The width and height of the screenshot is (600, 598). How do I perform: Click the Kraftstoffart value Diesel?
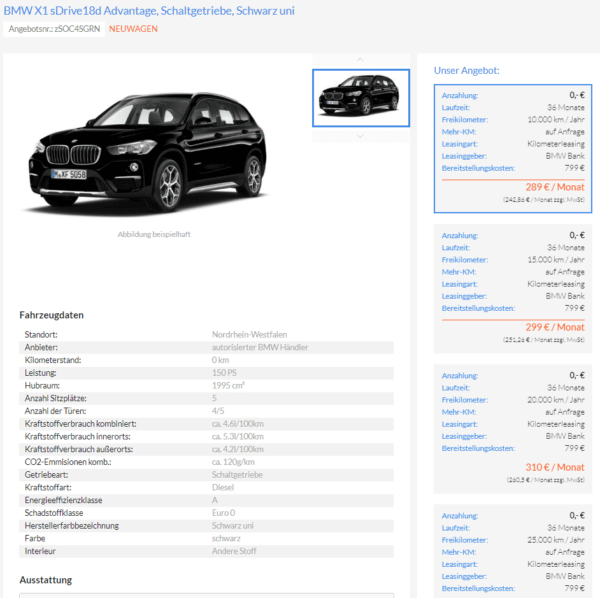click(223, 487)
